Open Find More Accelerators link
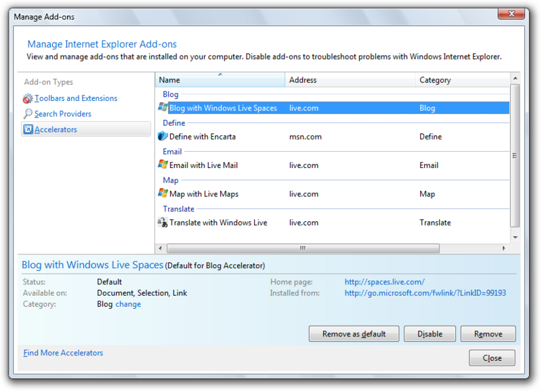 [63, 353]
